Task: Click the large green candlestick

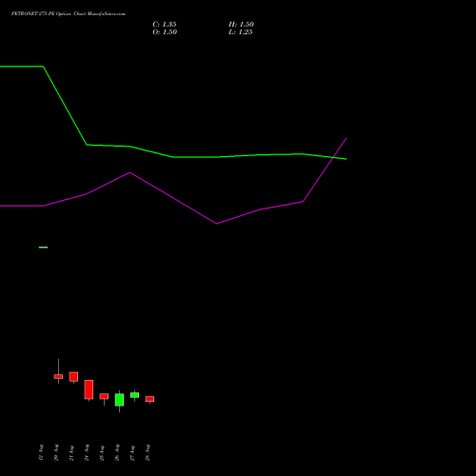Action: tap(119, 400)
